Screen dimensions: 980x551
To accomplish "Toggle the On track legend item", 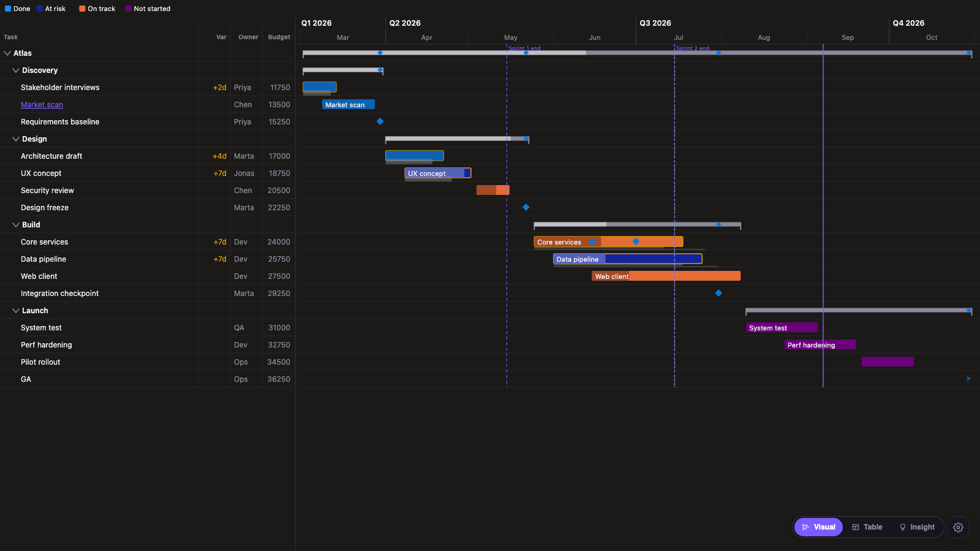I will click(97, 9).
